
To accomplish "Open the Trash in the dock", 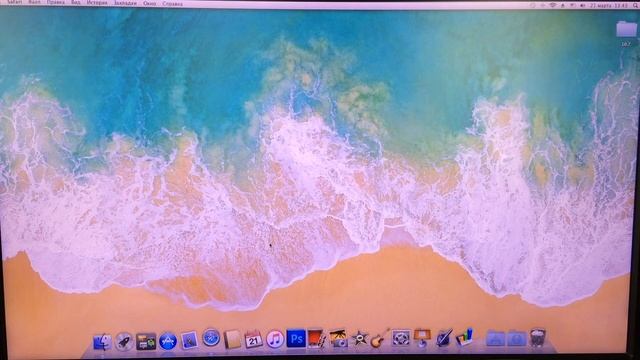I will pyautogui.click(x=538, y=338).
